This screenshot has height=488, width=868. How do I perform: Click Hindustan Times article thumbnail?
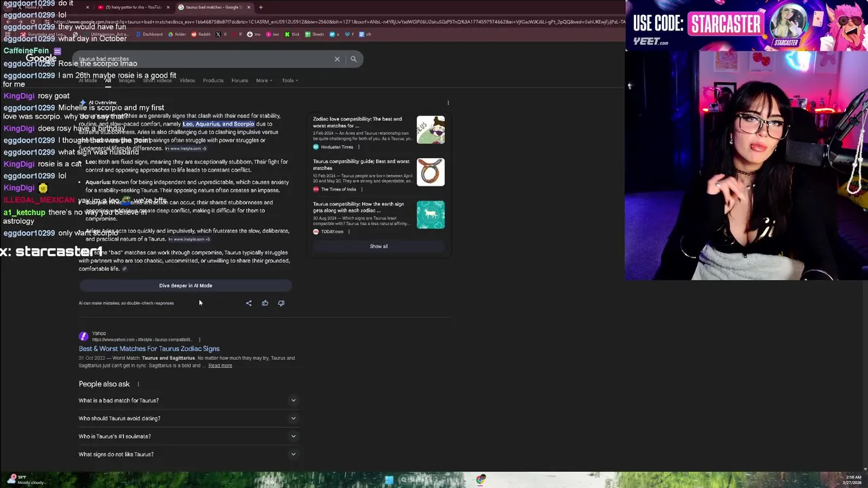click(x=431, y=129)
